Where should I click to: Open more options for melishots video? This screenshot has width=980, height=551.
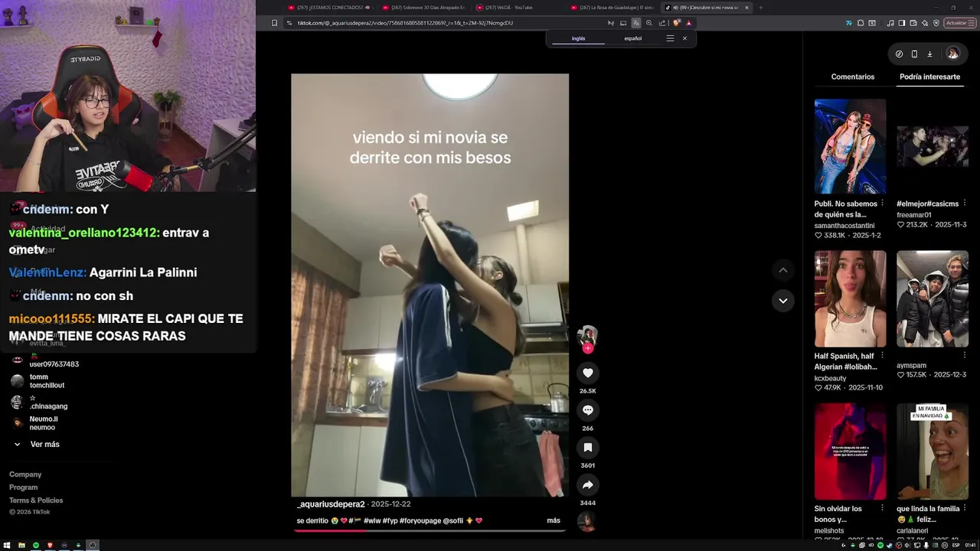pos(882,508)
